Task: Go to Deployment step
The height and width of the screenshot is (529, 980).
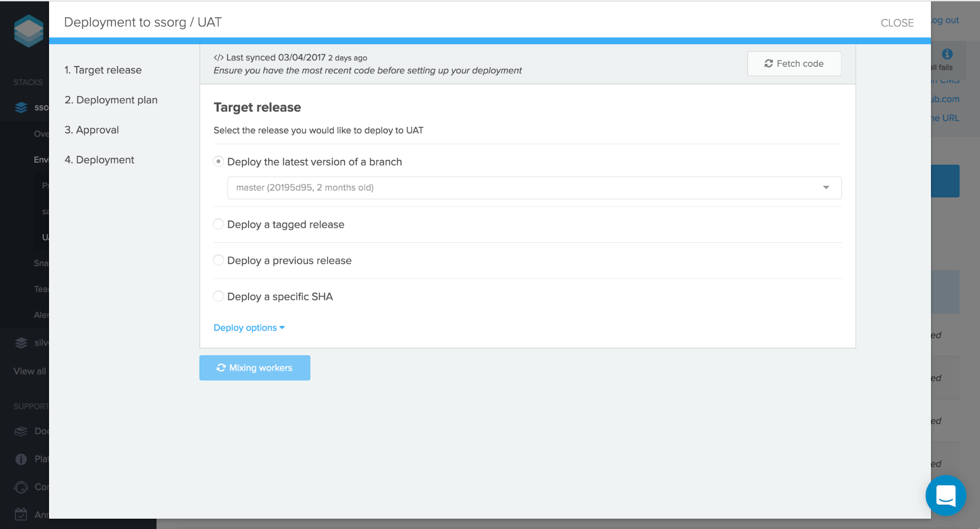Action: 100,160
